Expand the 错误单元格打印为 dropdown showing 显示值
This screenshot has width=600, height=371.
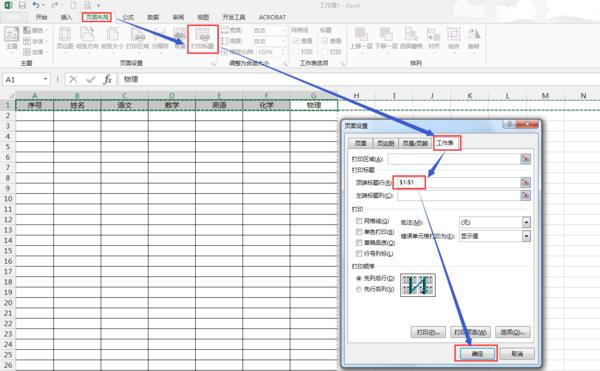coord(526,236)
